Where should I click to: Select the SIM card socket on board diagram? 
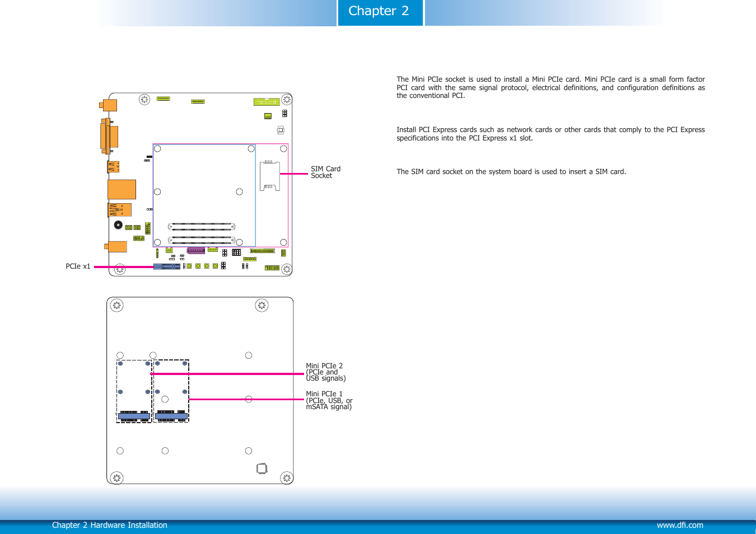270,175
